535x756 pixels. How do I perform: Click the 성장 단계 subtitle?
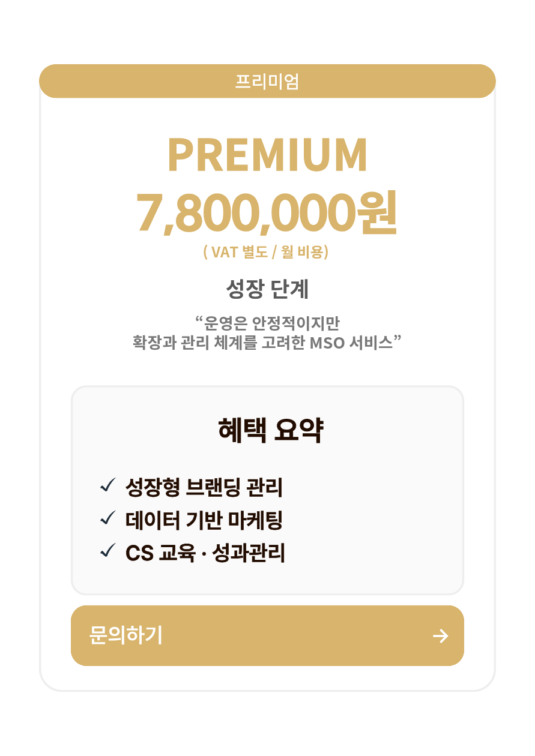pos(267,290)
